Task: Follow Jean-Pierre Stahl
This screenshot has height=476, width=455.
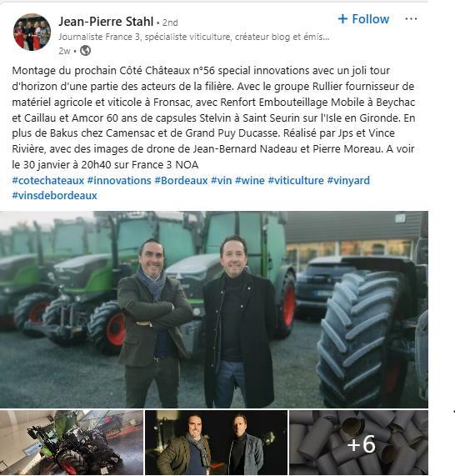Action: [363, 19]
